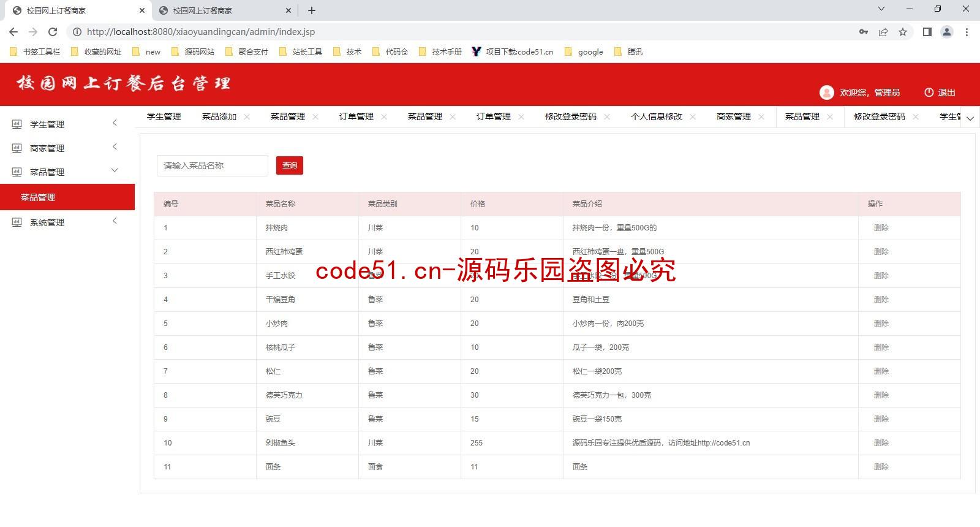Close the 个人信息修改 tab via its x
This screenshot has height=527, width=980.
[x=693, y=116]
